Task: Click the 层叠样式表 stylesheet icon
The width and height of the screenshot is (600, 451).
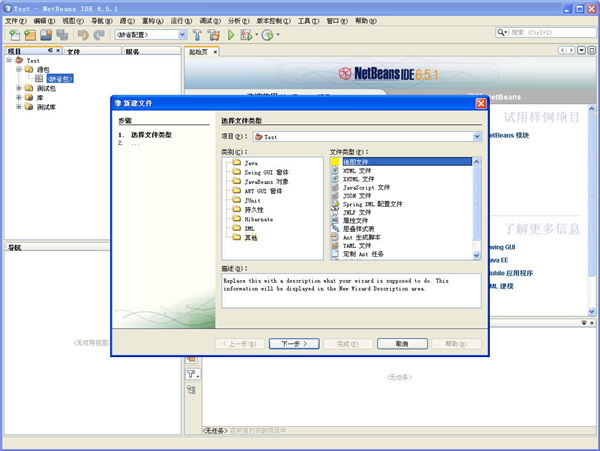Action: coord(335,229)
